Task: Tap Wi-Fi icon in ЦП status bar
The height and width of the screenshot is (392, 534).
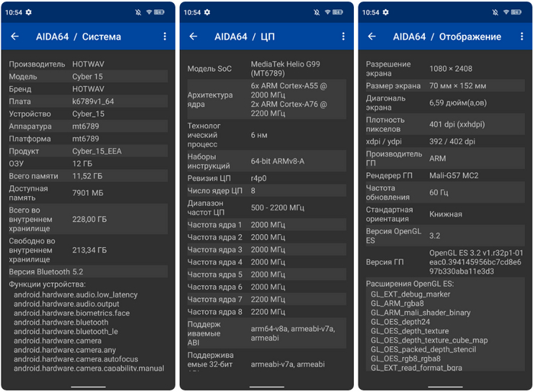Action: pos(327,12)
